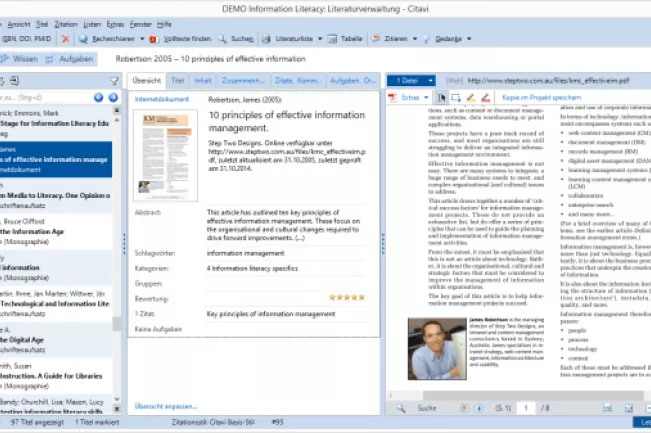Viewport: 651px width, 433px height.
Task: Open the Literaturliste dropdown arrow
Action: click(x=320, y=39)
